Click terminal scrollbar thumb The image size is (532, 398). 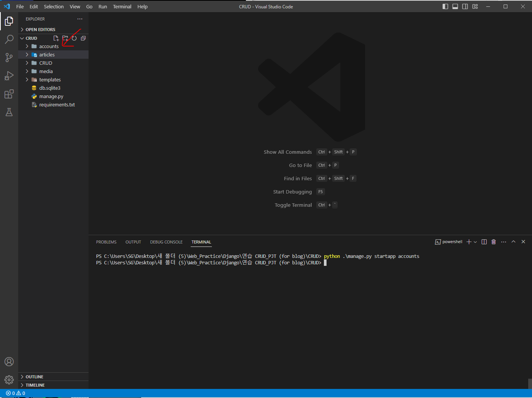(530, 384)
